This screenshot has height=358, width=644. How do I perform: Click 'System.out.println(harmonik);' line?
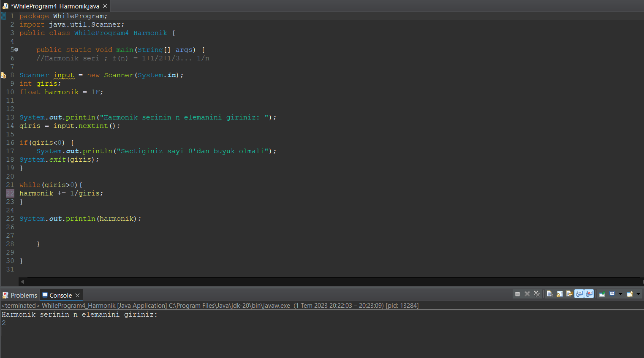(x=80, y=219)
